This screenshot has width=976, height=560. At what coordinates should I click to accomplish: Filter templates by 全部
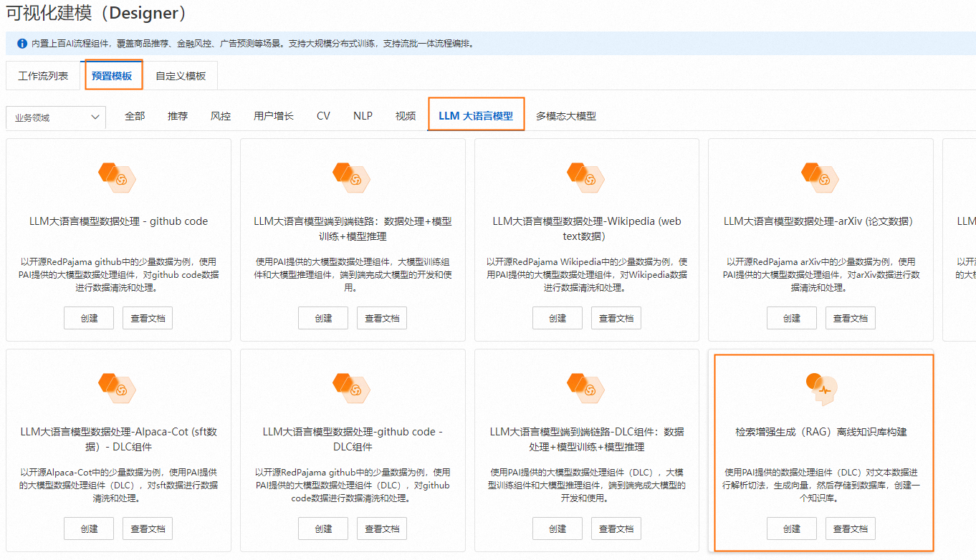tap(135, 116)
